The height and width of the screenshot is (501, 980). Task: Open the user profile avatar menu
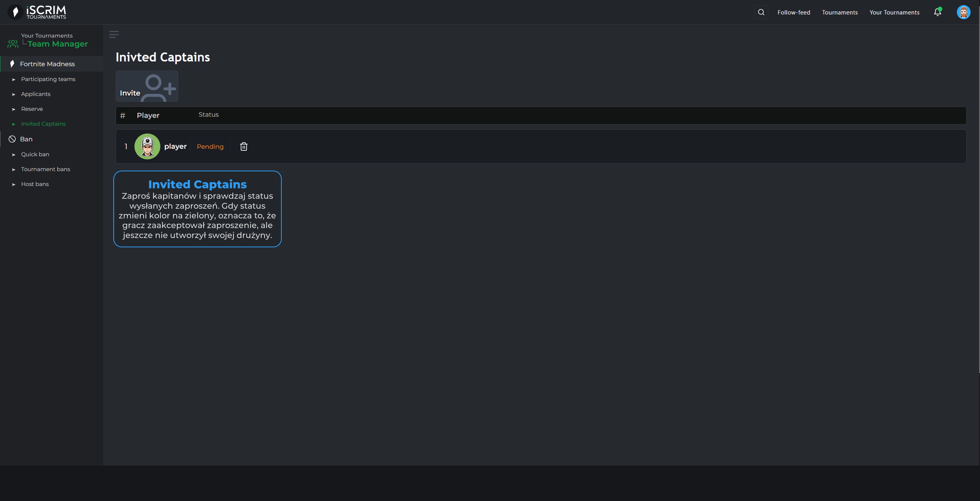coord(963,12)
